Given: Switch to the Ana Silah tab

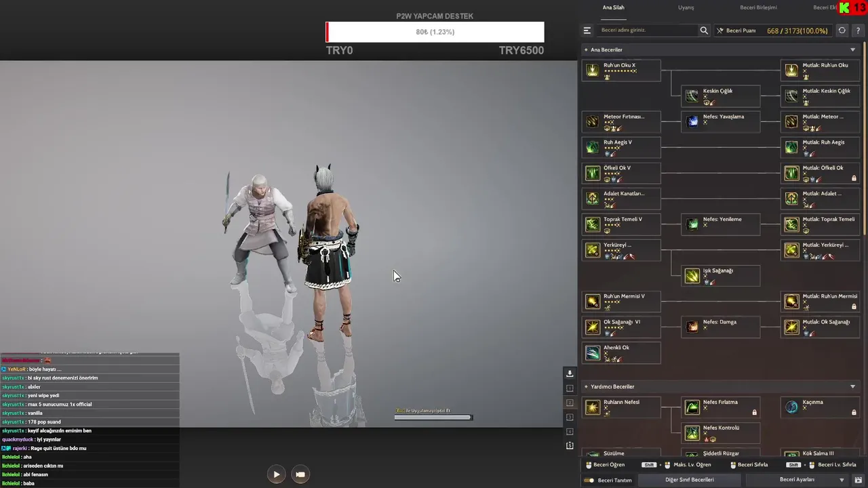Looking at the screenshot, I should tap(614, 7).
